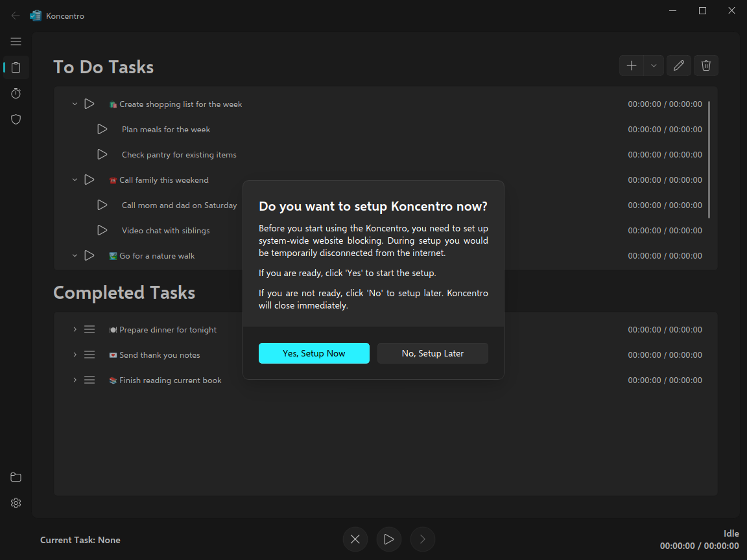Open the website blocking shield page

tap(16, 119)
